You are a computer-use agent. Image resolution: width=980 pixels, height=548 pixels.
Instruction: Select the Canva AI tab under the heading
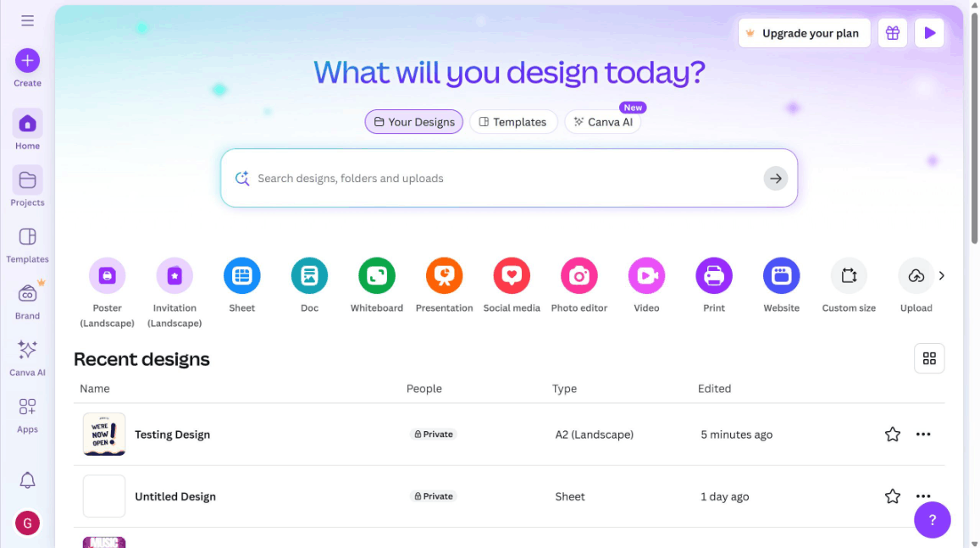603,122
